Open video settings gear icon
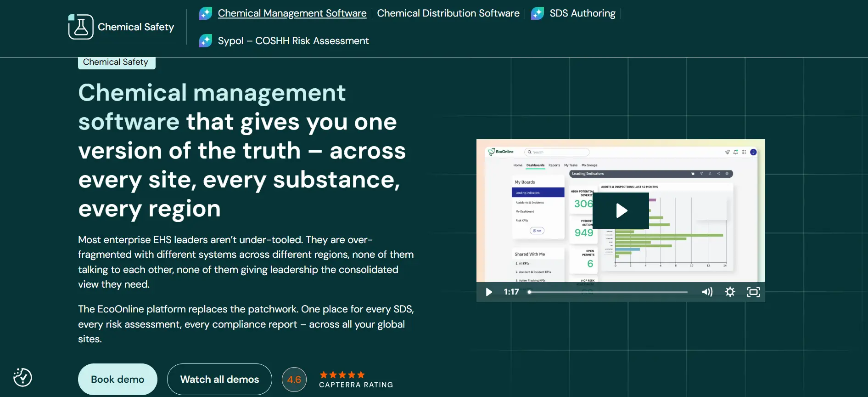The image size is (868, 397). pyautogui.click(x=730, y=292)
